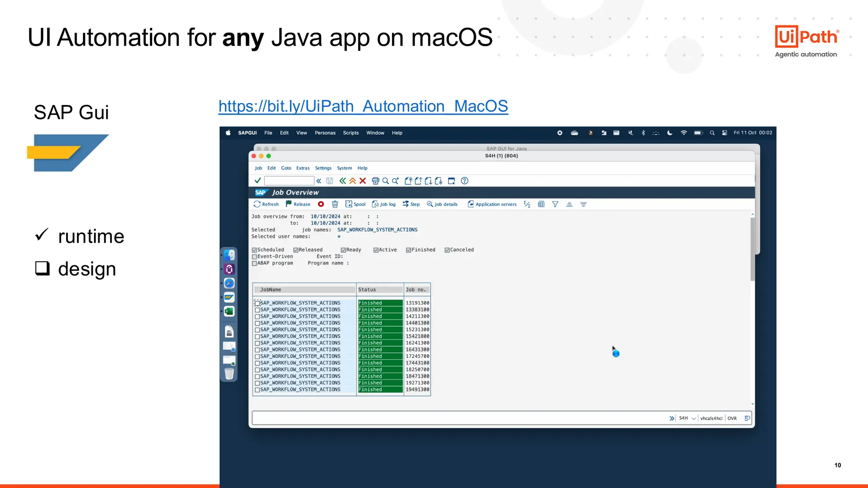Click the First Page icon
868x488 pixels.
[x=408, y=181]
